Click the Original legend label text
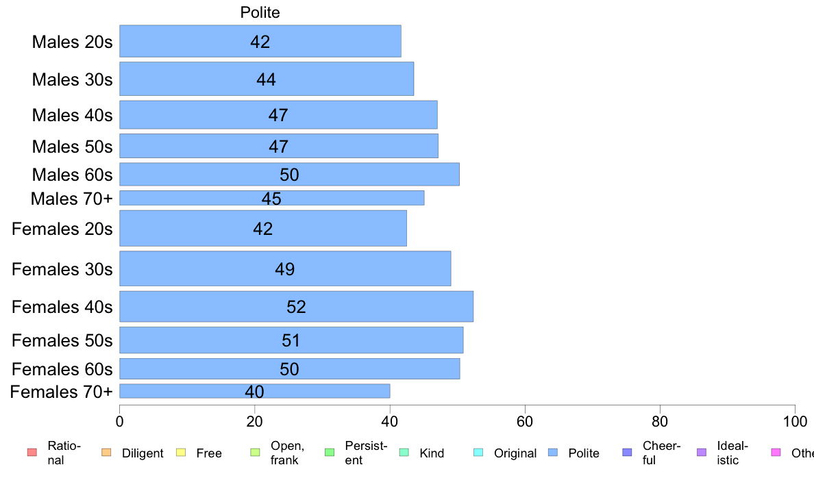This screenshot has width=814, height=504. coord(515,453)
